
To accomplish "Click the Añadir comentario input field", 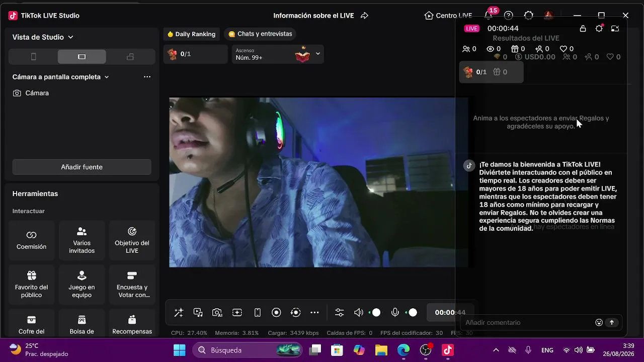I will [x=528, y=322].
